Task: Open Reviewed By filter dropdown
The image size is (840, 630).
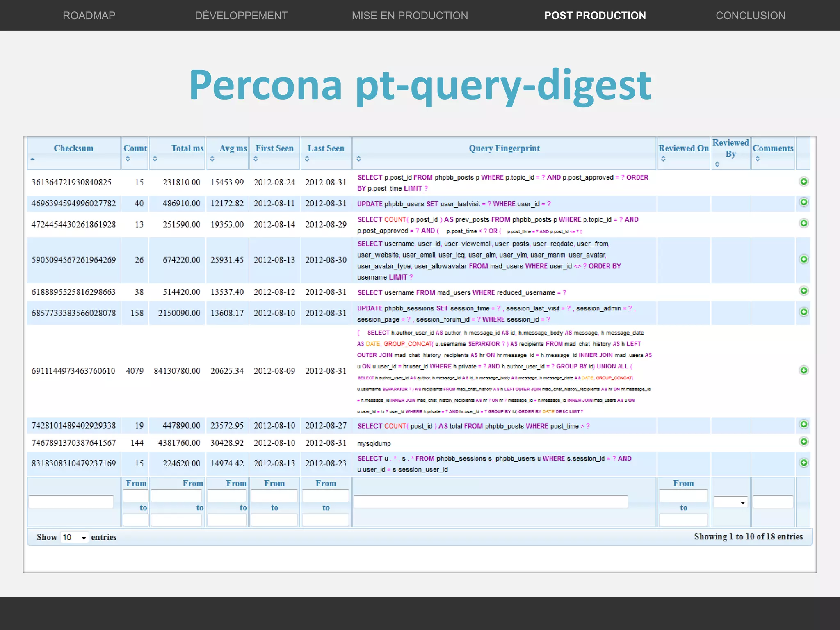Action: click(730, 502)
